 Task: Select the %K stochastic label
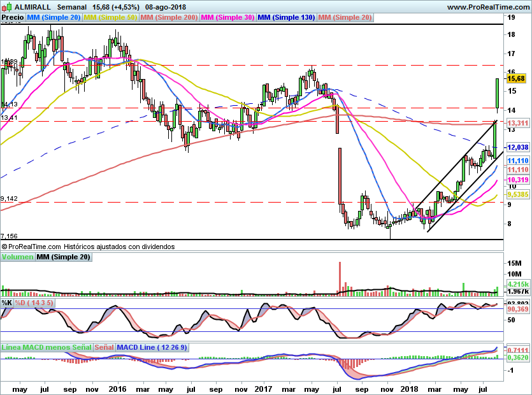tap(7, 303)
